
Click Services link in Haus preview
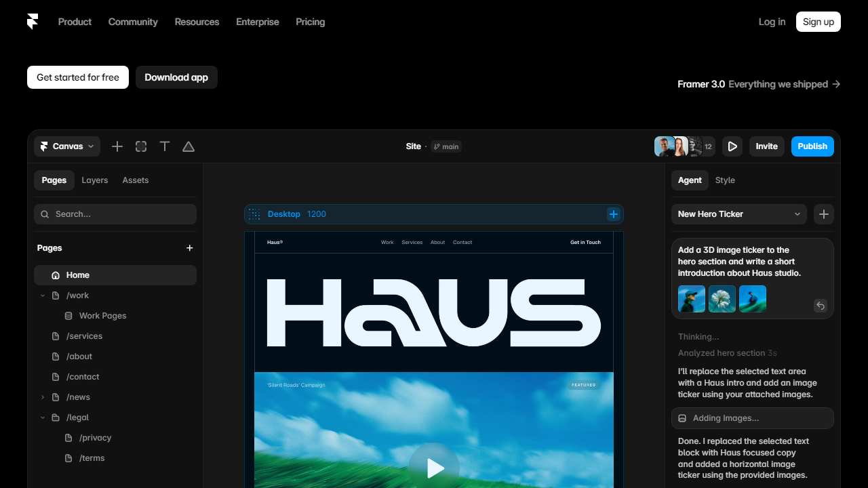pos(412,242)
